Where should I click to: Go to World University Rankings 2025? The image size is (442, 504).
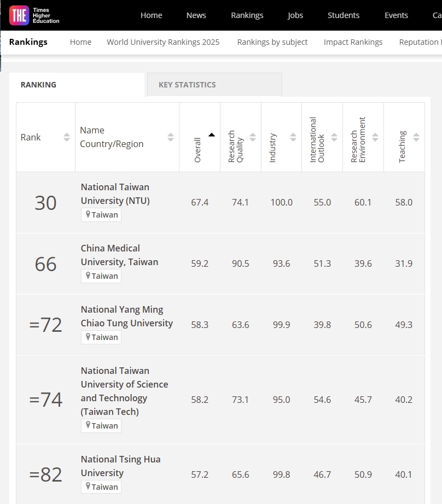pyautogui.click(x=163, y=42)
